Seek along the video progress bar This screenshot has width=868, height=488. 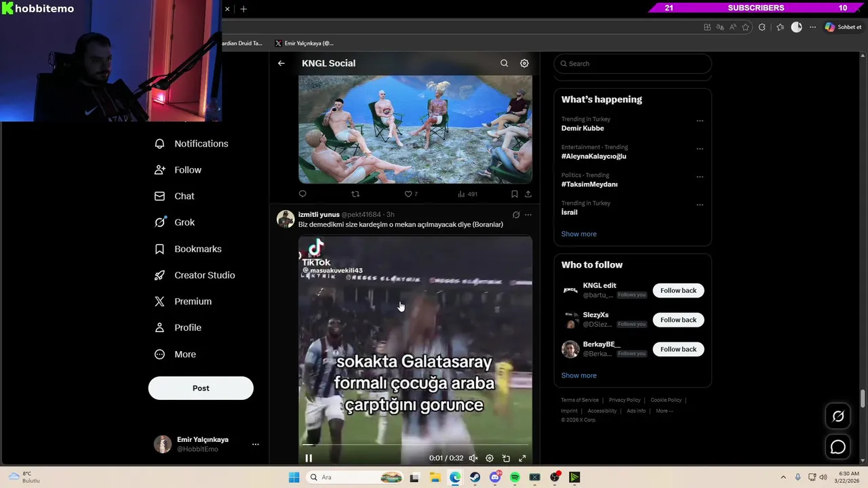pos(415,445)
